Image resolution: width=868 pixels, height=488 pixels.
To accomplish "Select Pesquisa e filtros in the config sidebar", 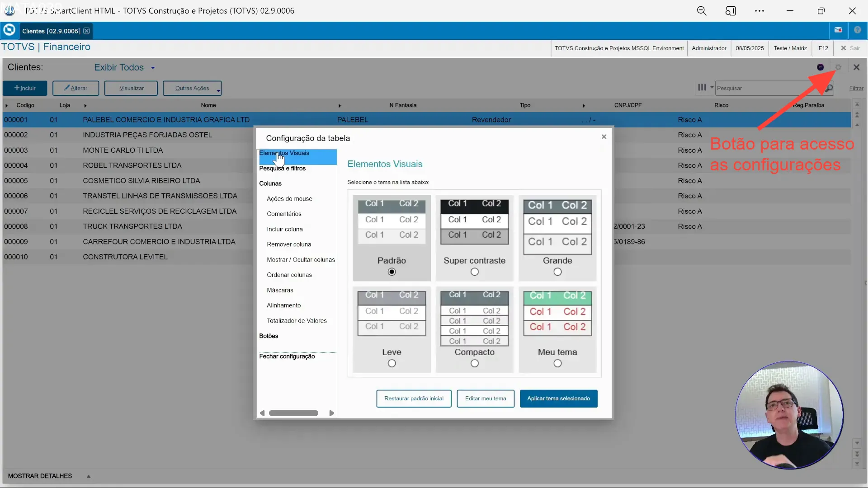I will tap(283, 168).
